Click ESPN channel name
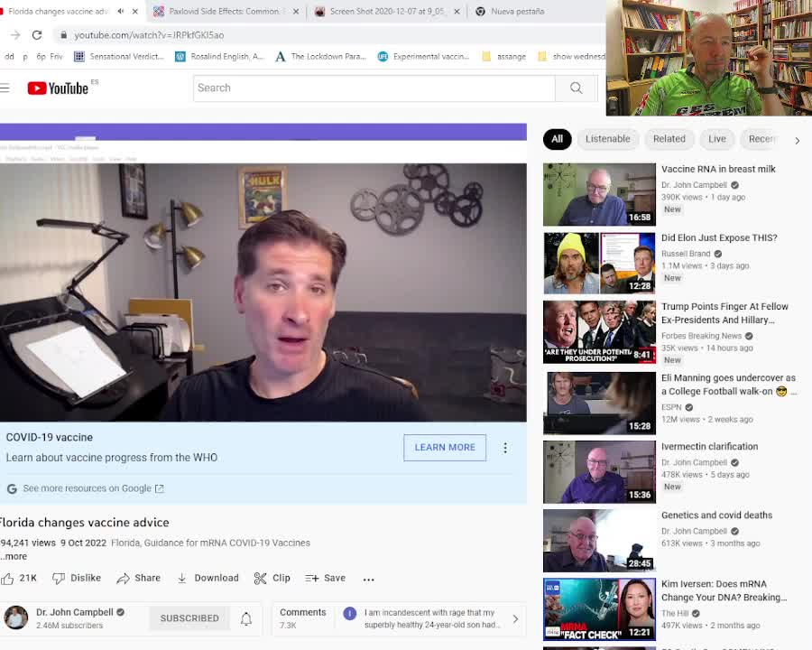This screenshot has height=650, width=812. pyautogui.click(x=671, y=407)
